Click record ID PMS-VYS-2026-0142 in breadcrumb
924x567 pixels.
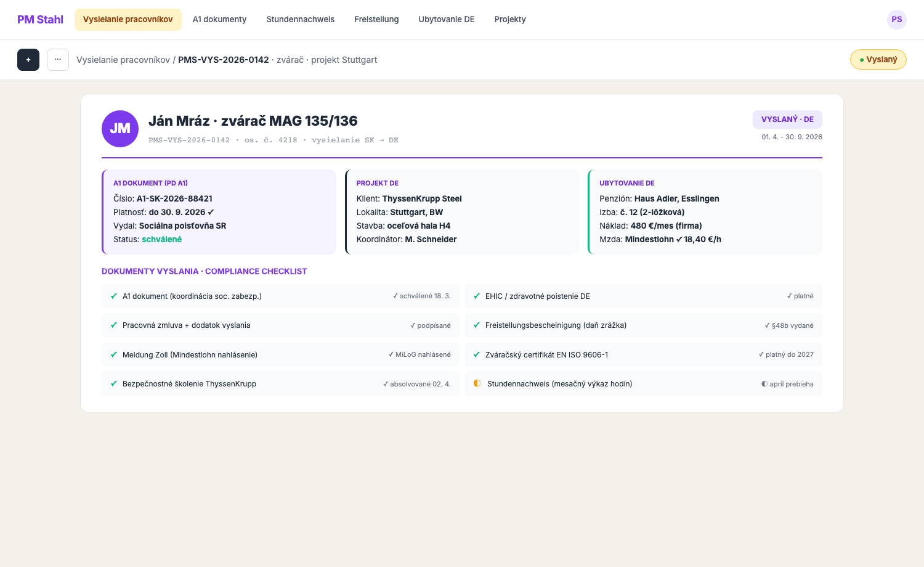(x=224, y=60)
